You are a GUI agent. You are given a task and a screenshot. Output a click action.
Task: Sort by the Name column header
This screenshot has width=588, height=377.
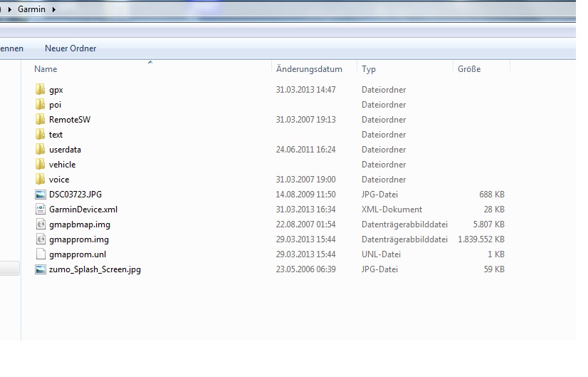click(x=46, y=69)
